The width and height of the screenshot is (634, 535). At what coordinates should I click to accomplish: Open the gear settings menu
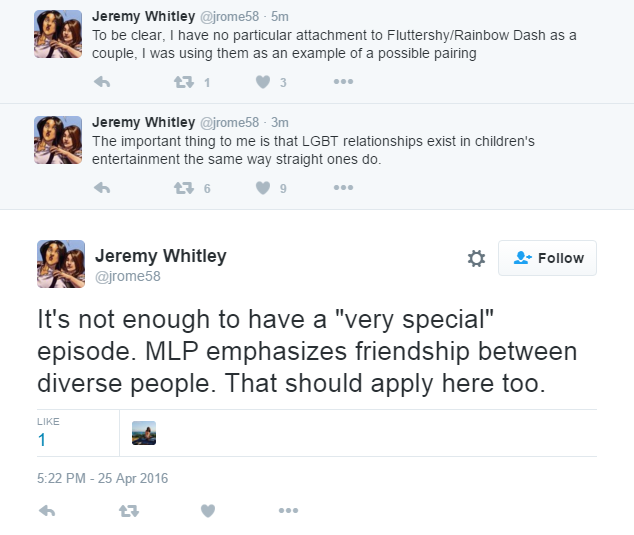click(x=476, y=258)
